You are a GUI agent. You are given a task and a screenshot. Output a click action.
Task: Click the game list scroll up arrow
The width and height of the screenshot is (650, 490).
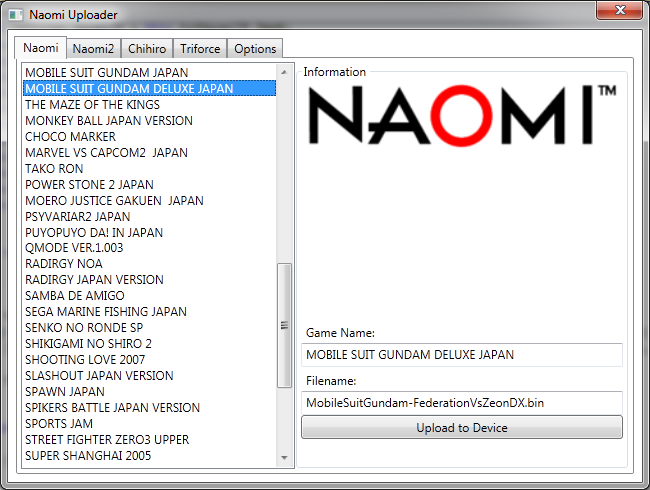click(x=284, y=73)
